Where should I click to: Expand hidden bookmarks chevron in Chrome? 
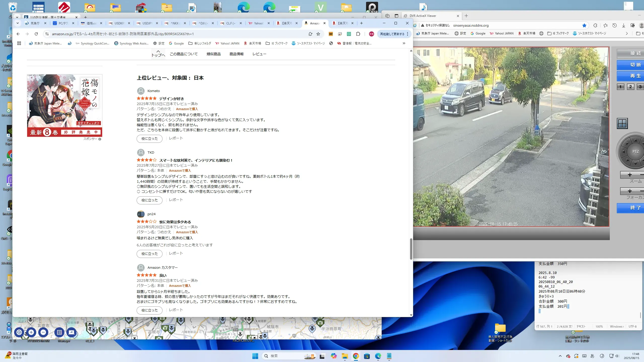click(x=404, y=43)
